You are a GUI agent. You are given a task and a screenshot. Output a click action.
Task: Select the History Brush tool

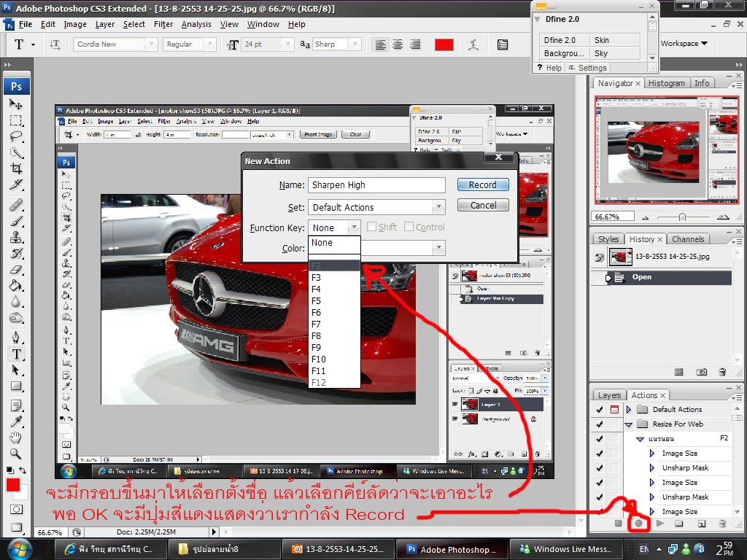click(16, 253)
